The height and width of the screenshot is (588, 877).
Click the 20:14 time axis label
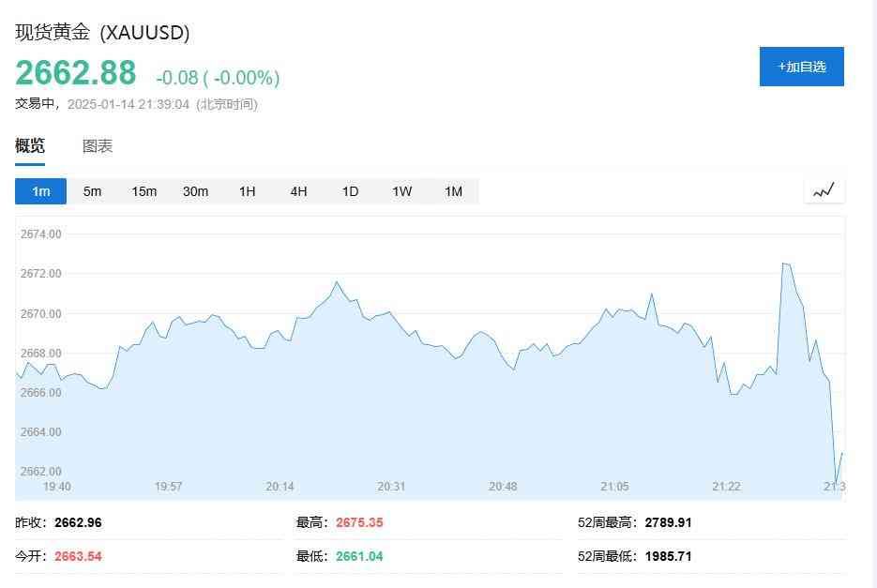pos(280,487)
